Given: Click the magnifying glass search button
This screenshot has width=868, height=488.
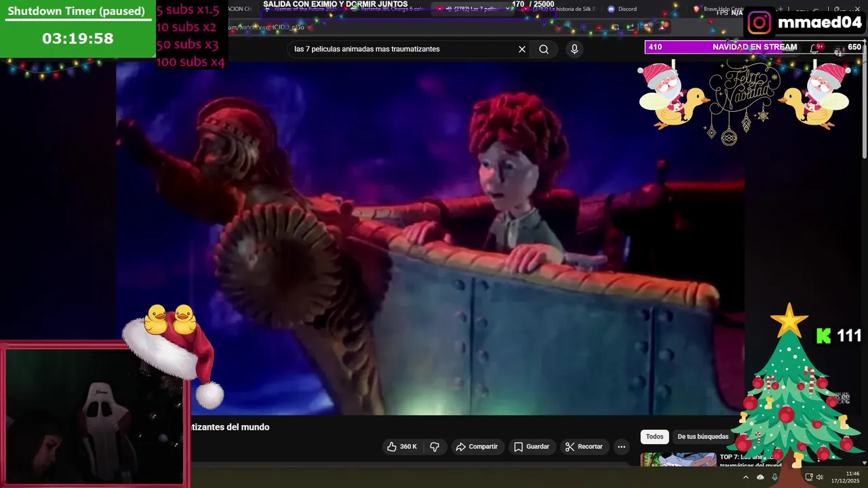Looking at the screenshot, I should pyautogui.click(x=544, y=49).
